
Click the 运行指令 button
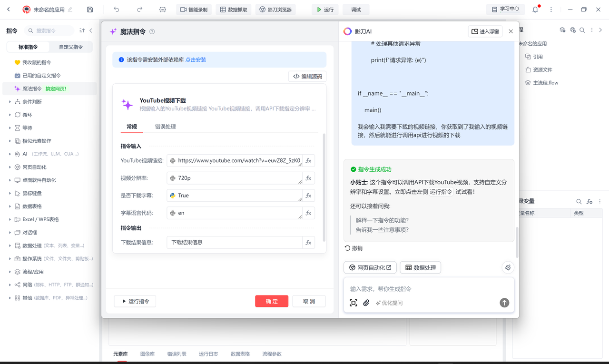click(x=135, y=301)
